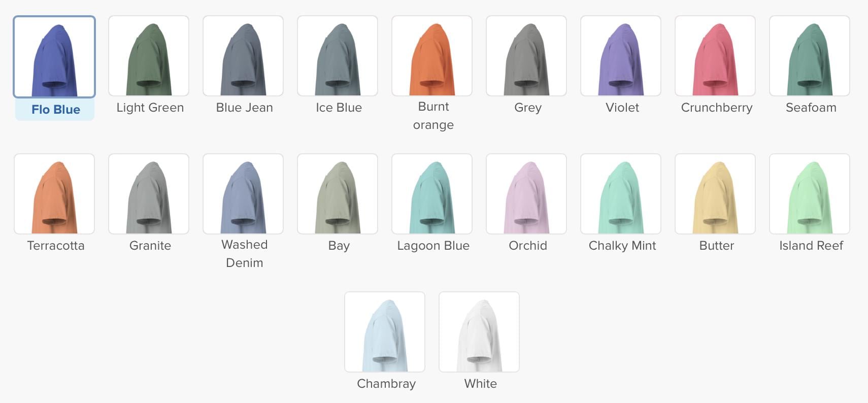Pick the Chalky Mint shirt thumbnail
868x403 pixels.
[621, 194]
